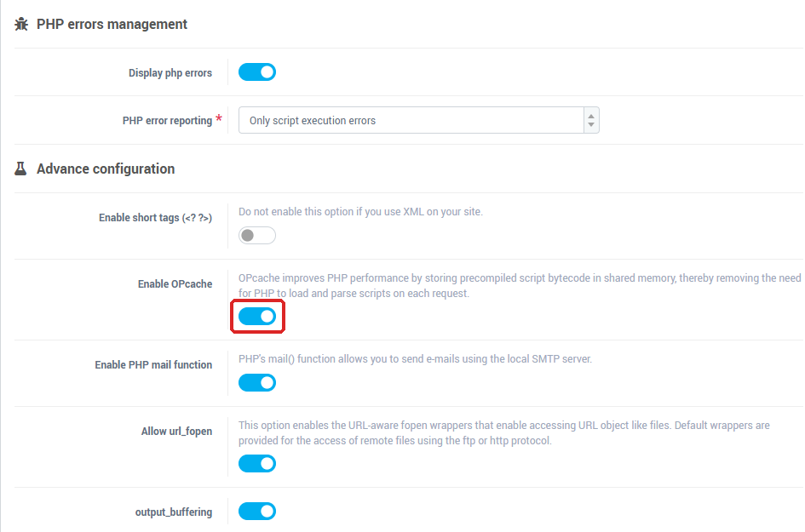Viewport: 805px width, 532px height.
Task: Click the url_fopen wrappers description text
Action: [504, 433]
